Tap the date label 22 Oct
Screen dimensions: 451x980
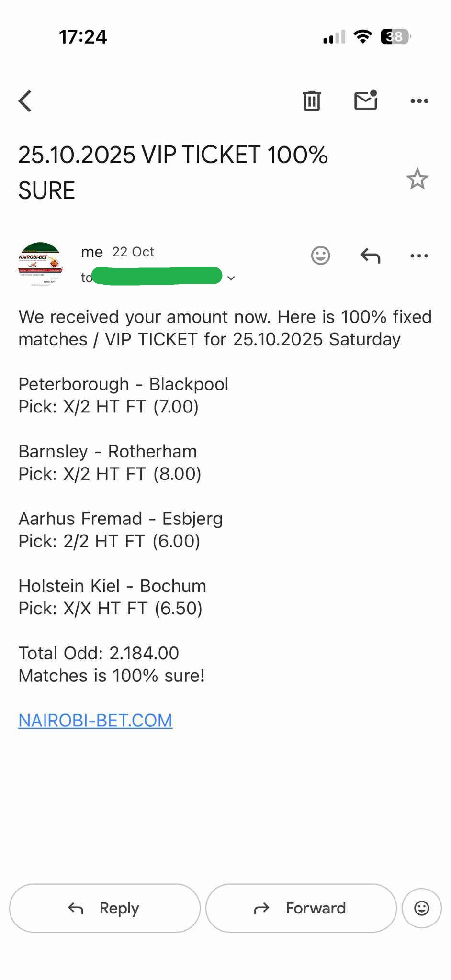click(133, 252)
